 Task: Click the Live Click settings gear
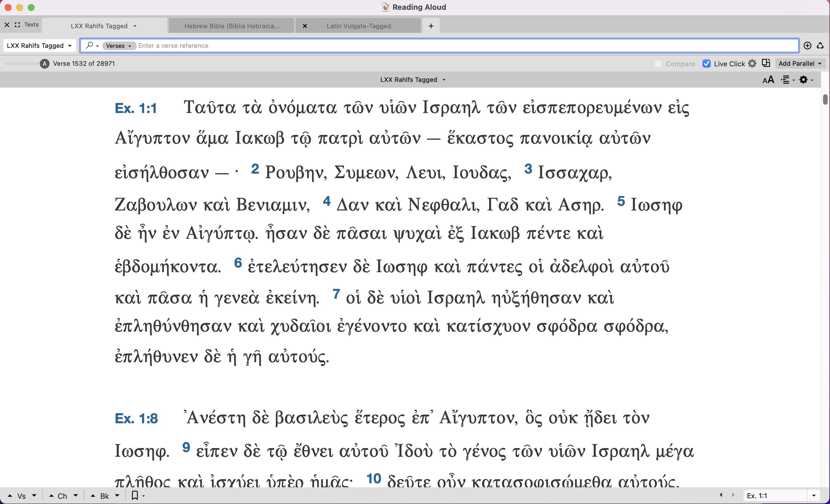(x=752, y=64)
